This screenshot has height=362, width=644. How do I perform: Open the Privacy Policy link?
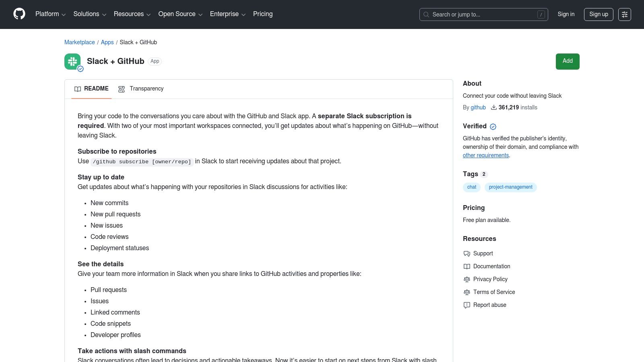tap(490, 279)
